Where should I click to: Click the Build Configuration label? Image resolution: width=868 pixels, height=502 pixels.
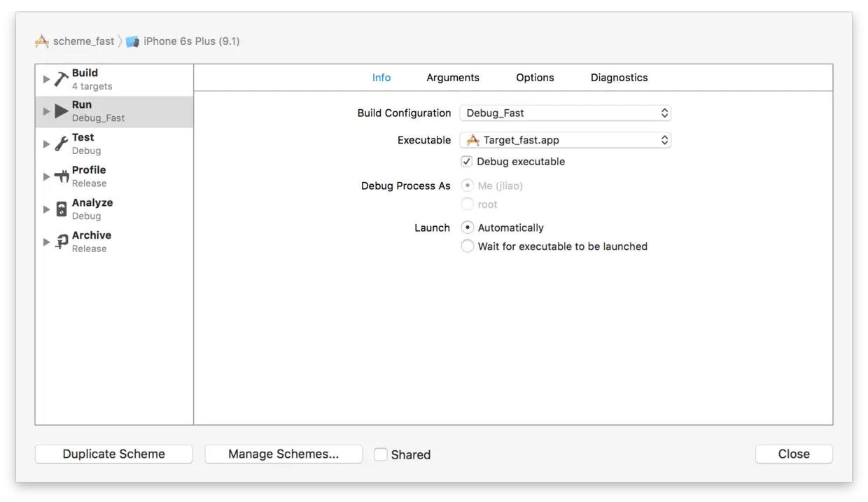coord(404,113)
